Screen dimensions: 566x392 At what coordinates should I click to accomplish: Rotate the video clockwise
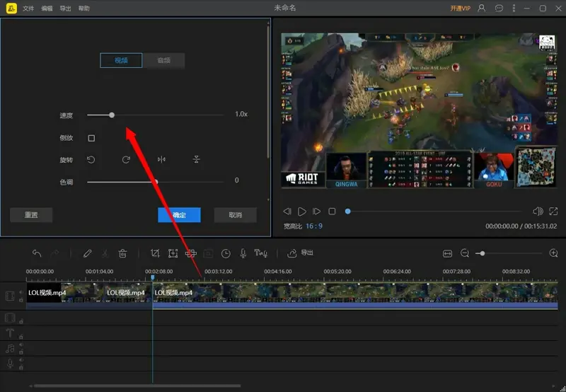click(126, 159)
